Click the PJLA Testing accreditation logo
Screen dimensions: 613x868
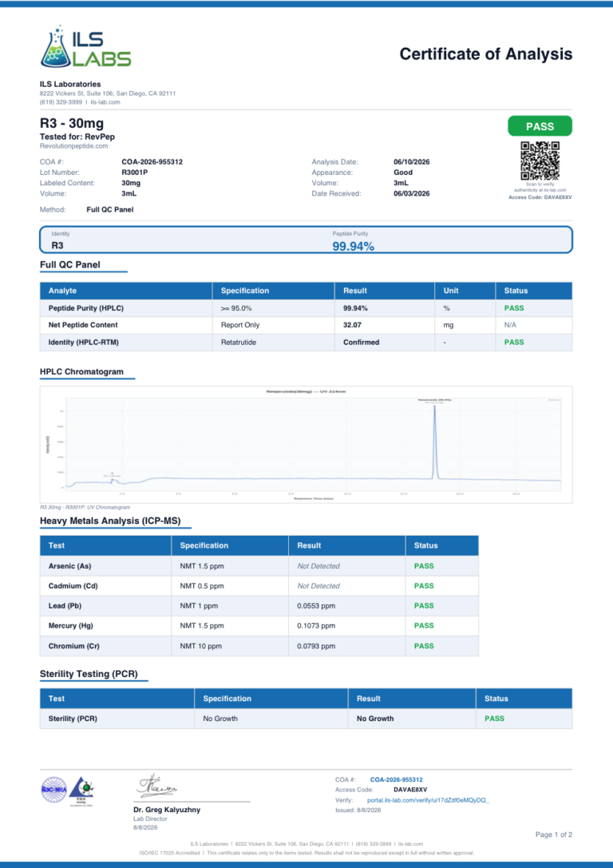click(82, 791)
